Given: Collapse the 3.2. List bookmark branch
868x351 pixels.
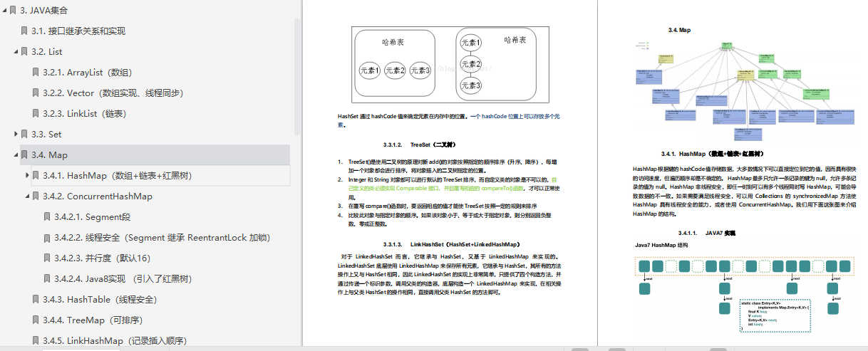Looking at the screenshot, I should (x=16, y=52).
